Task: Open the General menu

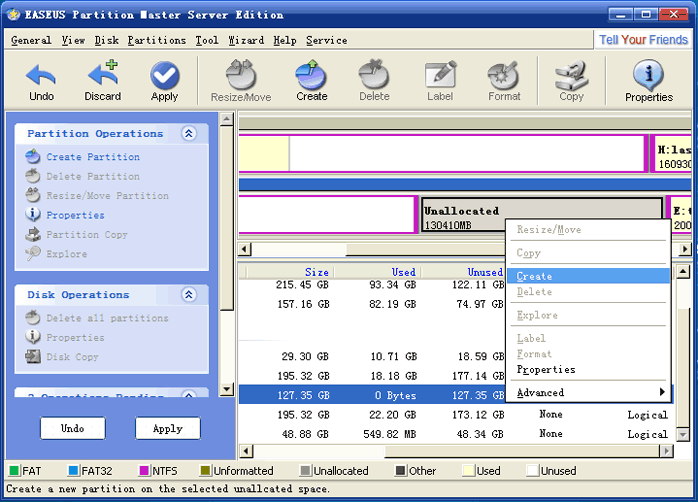Action: 31,40
